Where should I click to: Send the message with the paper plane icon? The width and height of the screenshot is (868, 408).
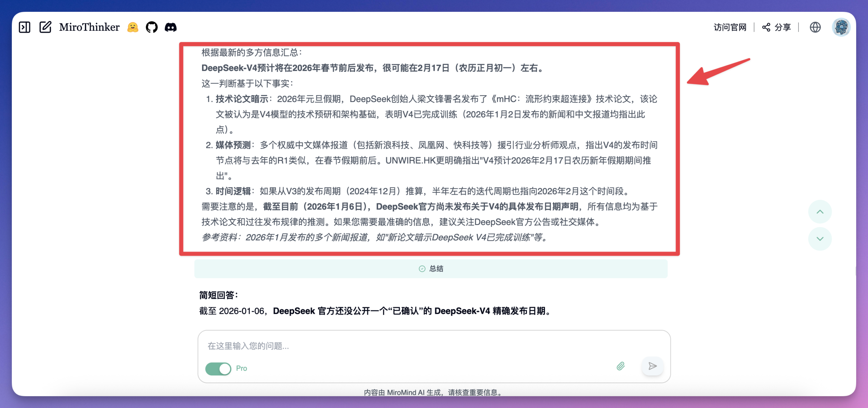pyautogui.click(x=652, y=366)
